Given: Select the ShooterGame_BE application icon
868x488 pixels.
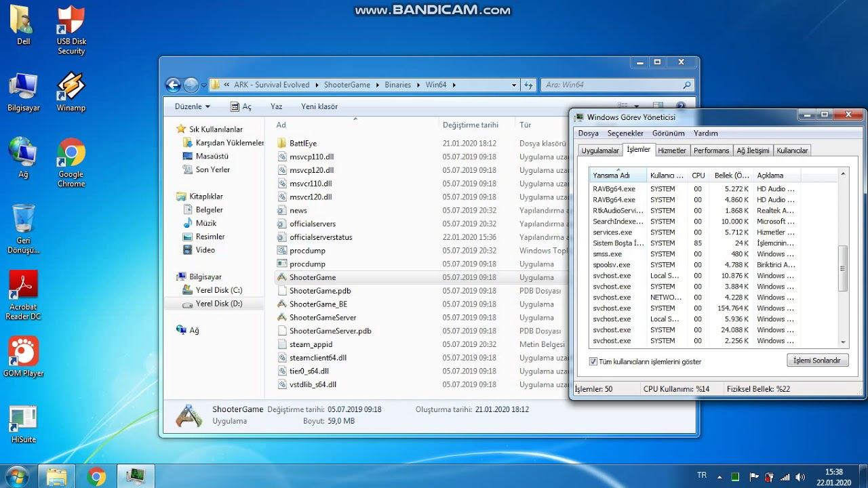Looking at the screenshot, I should [x=283, y=304].
